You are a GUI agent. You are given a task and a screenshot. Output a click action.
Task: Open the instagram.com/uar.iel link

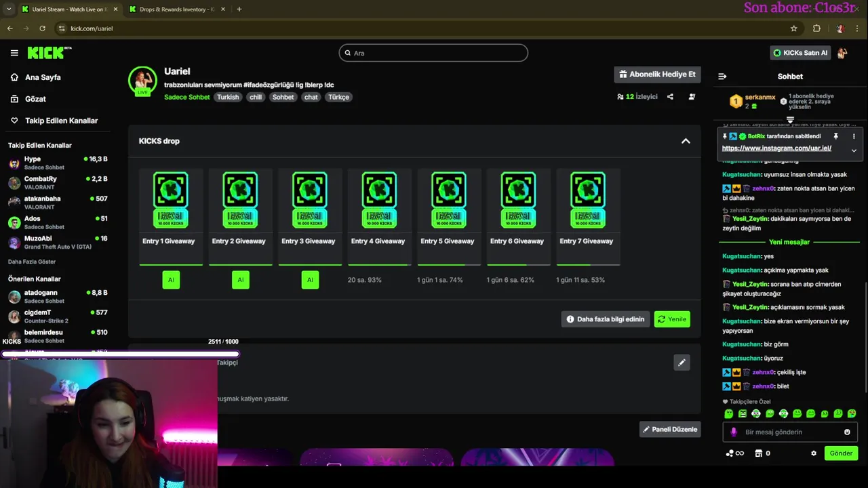[776, 148]
